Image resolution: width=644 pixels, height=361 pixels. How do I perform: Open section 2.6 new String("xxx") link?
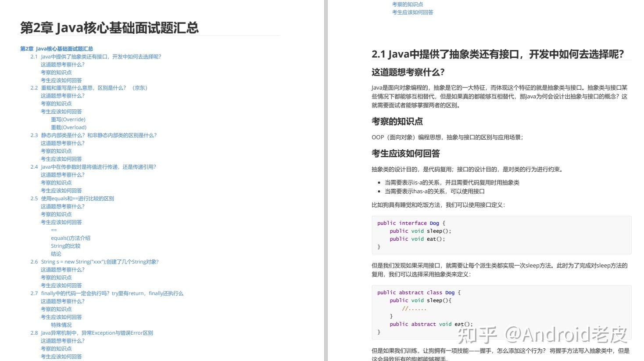click(94, 262)
